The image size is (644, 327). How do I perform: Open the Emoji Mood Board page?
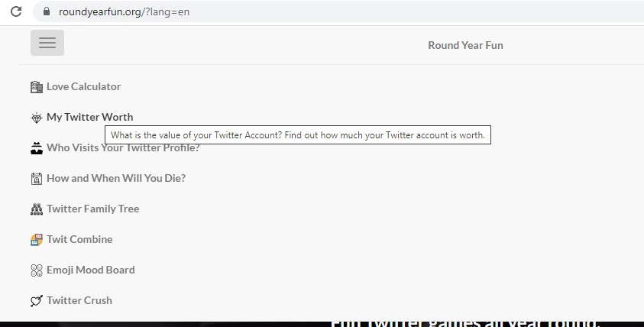pos(91,270)
